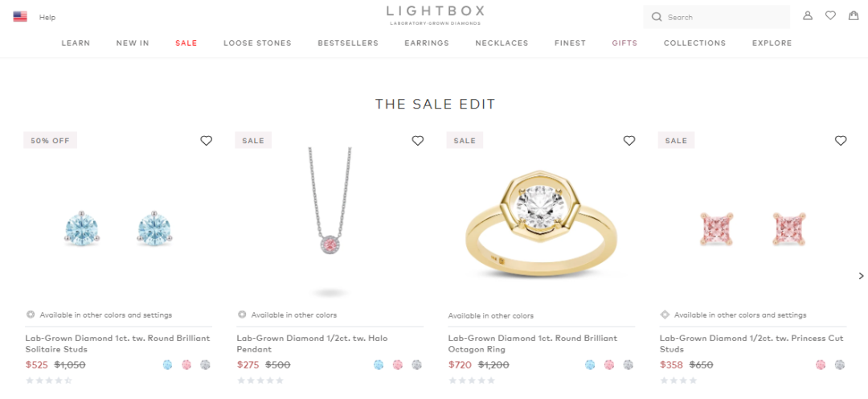Click settings icon beside Princess Cut Studs availability
Screen dimensions: 868x399
(665, 315)
